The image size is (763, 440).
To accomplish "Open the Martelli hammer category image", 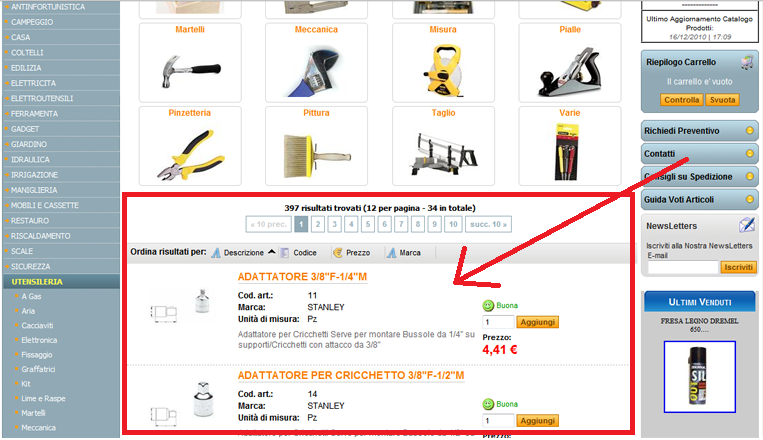I will pyautogui.click(x=190, y=70).
